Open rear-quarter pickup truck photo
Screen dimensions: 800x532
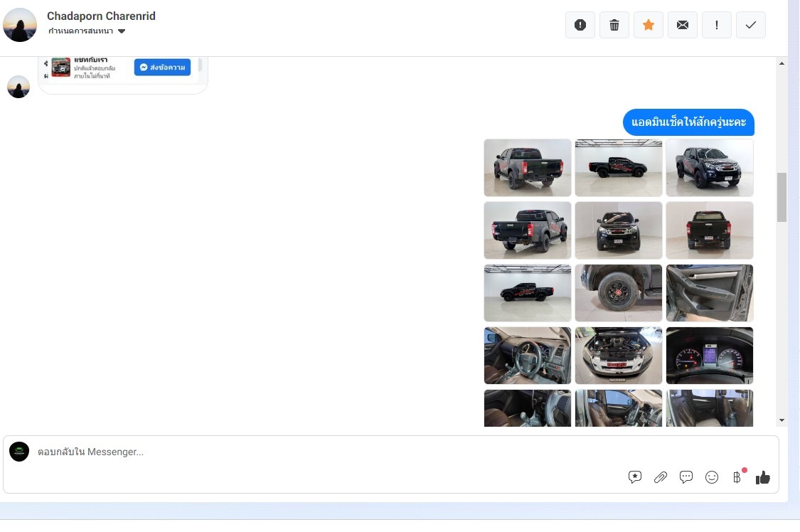pyautogui.click(x=528, y=168)
